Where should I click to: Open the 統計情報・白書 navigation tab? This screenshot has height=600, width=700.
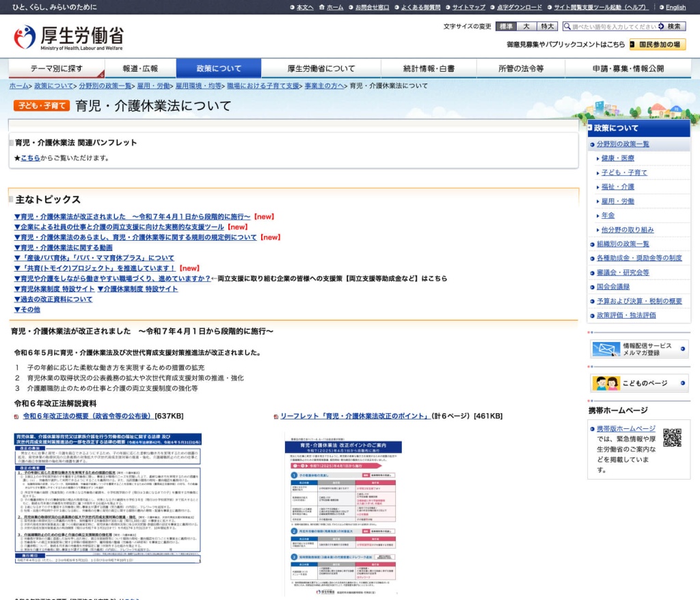(429, 68)
